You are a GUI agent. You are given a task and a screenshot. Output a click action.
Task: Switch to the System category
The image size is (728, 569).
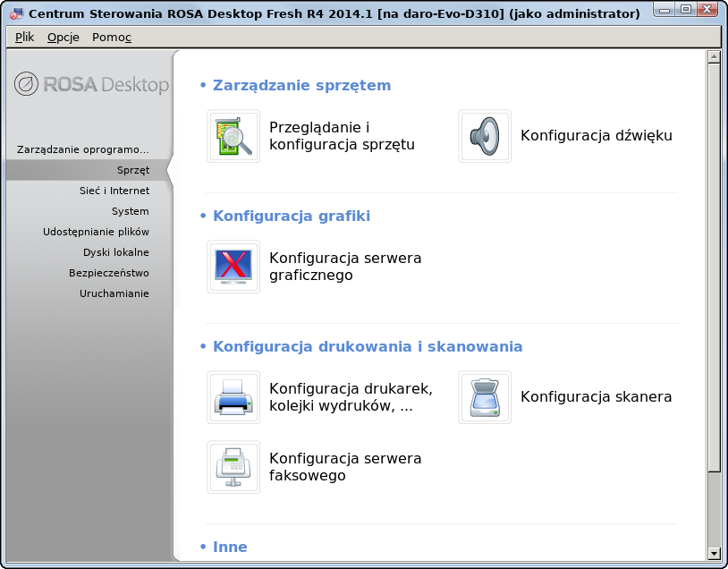pos(130,211)
